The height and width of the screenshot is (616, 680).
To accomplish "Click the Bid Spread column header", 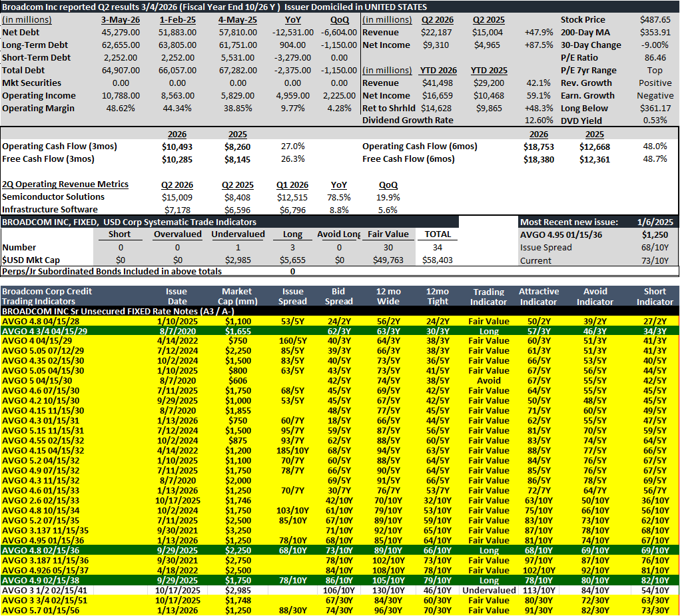I will coord(338,296).
